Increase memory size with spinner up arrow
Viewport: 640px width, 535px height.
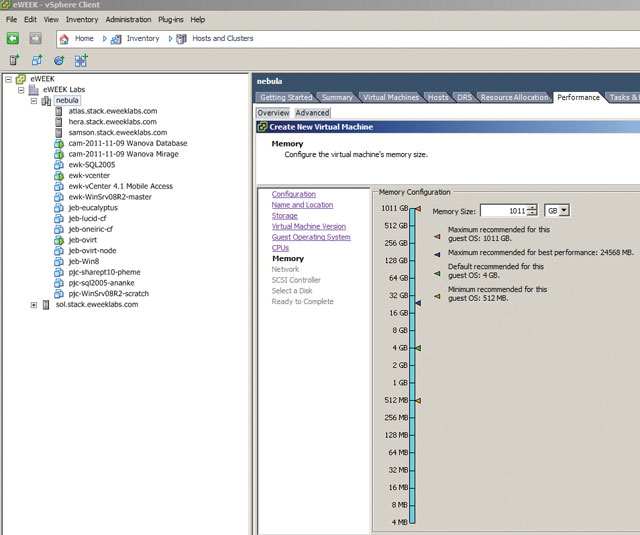(532, 208)
